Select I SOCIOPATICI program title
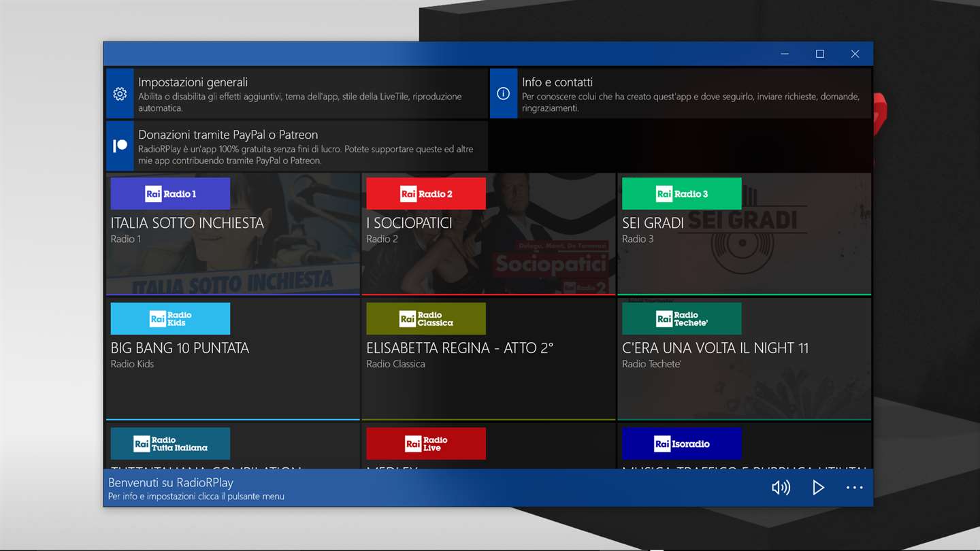980x551 pixels. (409, 223)
